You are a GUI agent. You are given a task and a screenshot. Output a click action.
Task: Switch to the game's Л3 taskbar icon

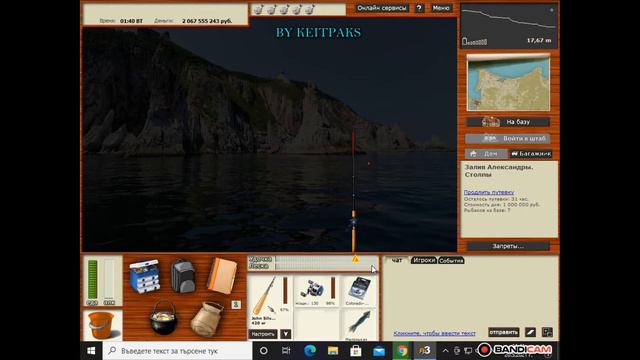424,351
